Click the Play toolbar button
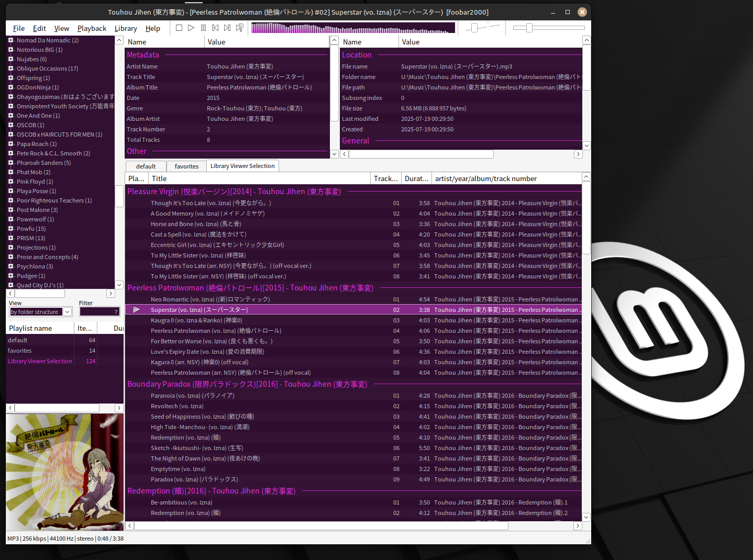753x560 pixels. pyautogui.click(x=191, y=28)
